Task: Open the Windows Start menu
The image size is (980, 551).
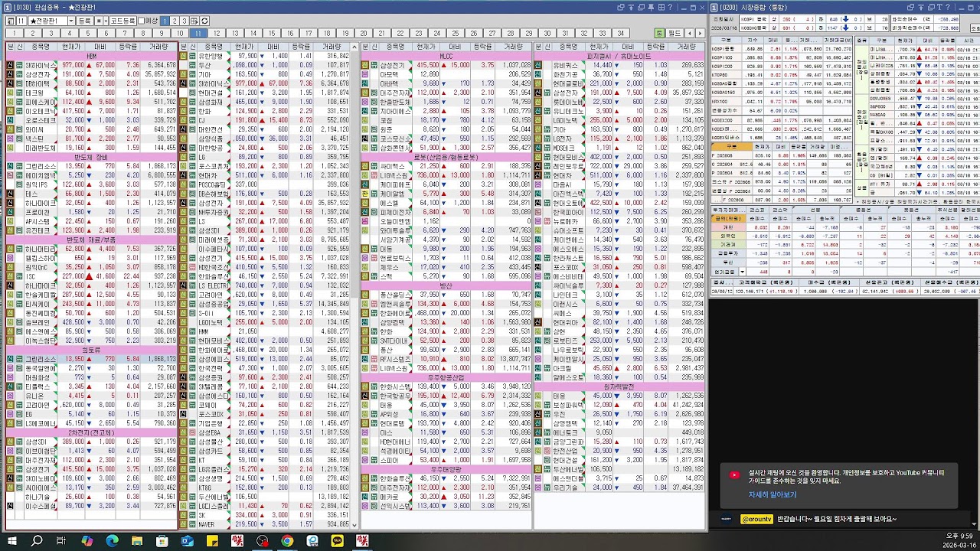Action: point(11,541)
